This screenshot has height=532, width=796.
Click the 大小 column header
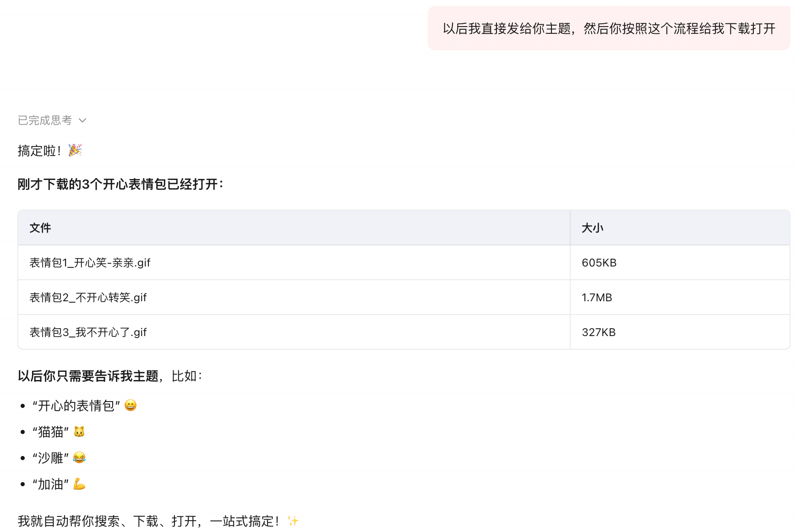pos(593,228)
